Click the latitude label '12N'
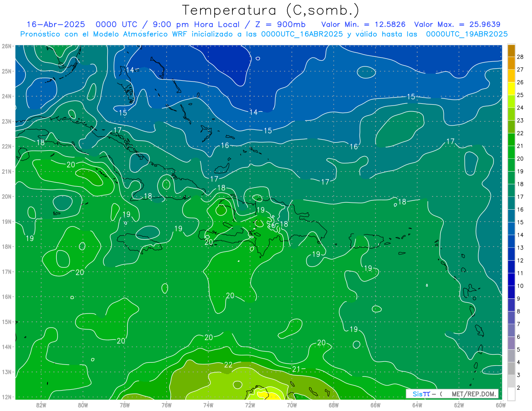Image resolution: width=532 pixels, height=411 pixels. click(6, 397)
